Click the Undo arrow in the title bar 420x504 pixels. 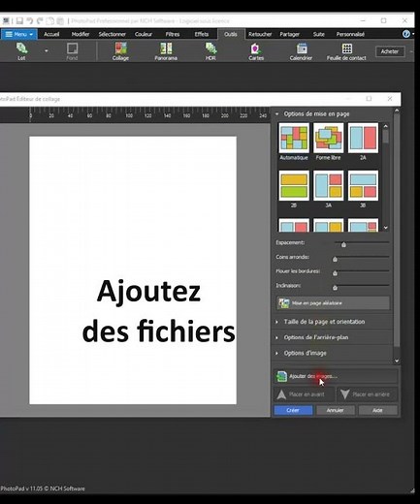30,21
